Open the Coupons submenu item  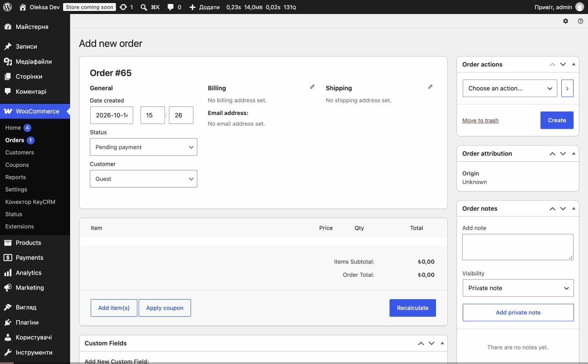(17, 165)
